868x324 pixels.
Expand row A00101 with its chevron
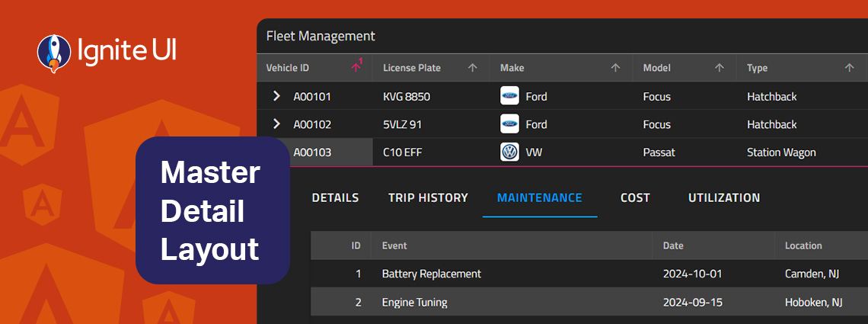(x=277, y=96)
